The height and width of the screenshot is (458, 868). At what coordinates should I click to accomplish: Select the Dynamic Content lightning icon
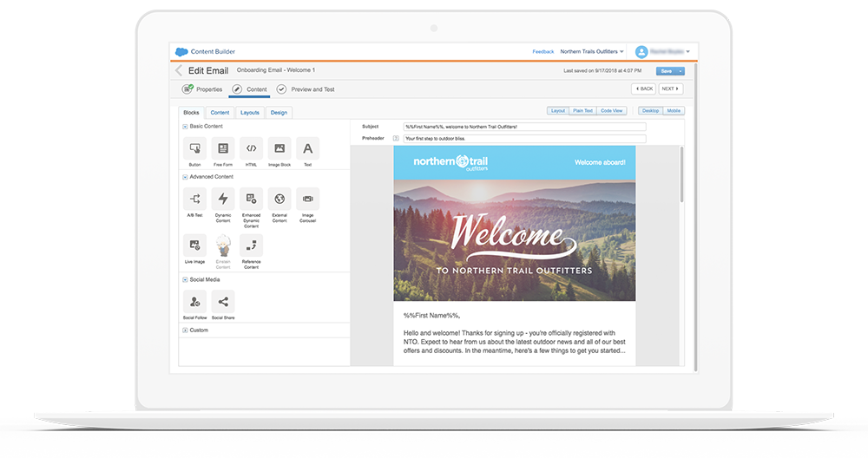click(x=223, y=199)
